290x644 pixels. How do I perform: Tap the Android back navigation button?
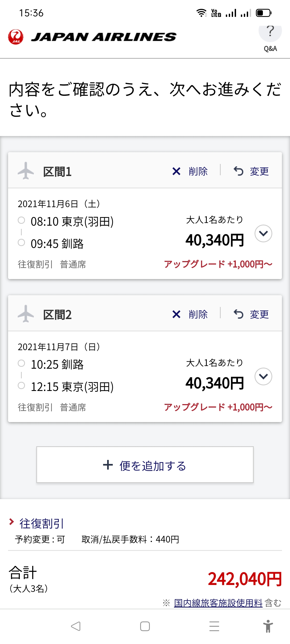tap(76, 626)
